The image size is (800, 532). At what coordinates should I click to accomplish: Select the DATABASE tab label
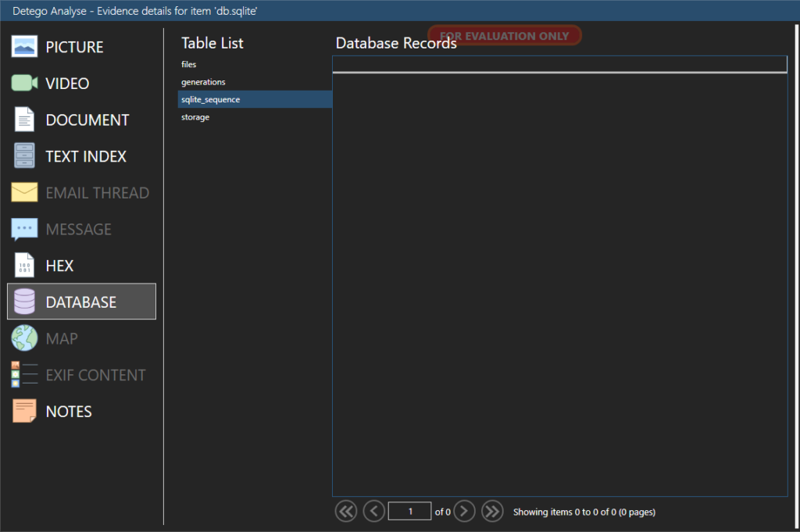click(x=81, y=302)
